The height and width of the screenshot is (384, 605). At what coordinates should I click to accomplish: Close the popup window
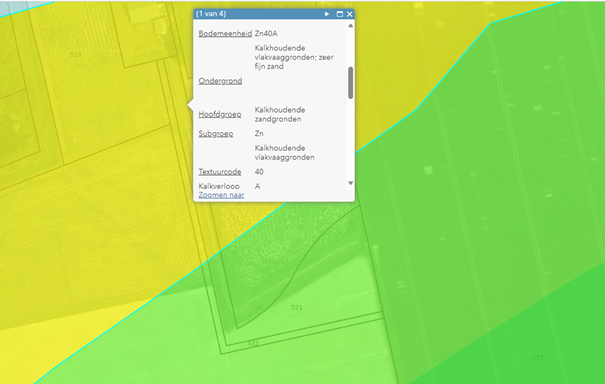(350, 14)
